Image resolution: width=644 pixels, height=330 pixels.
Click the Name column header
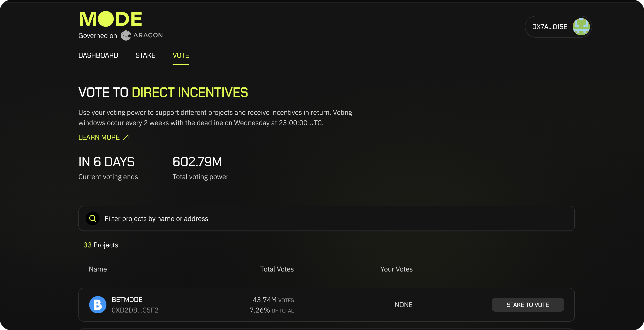(x=98, y=269)
